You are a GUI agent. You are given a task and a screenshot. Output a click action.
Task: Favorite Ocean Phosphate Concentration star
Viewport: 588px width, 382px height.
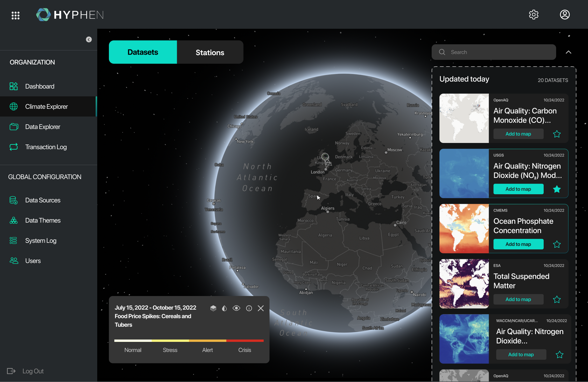pyautogui.click(x=557, y=244)
